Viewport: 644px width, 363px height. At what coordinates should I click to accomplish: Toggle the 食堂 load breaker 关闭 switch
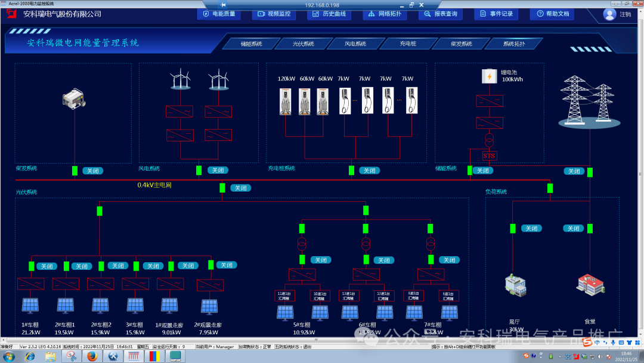(x=574, y=228)
